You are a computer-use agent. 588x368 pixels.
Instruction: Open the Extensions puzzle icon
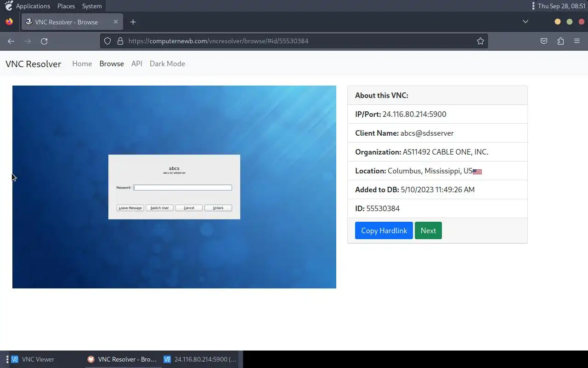(560, 41)
